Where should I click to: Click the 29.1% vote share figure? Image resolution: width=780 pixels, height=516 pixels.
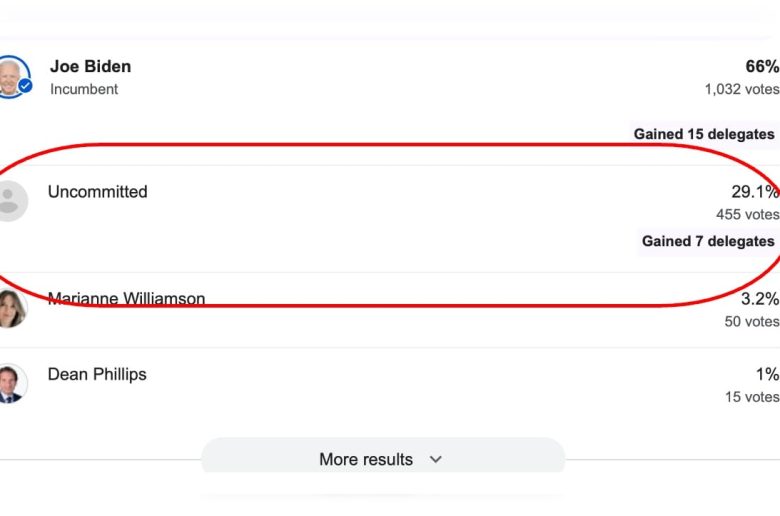click(x=755, y=192)
